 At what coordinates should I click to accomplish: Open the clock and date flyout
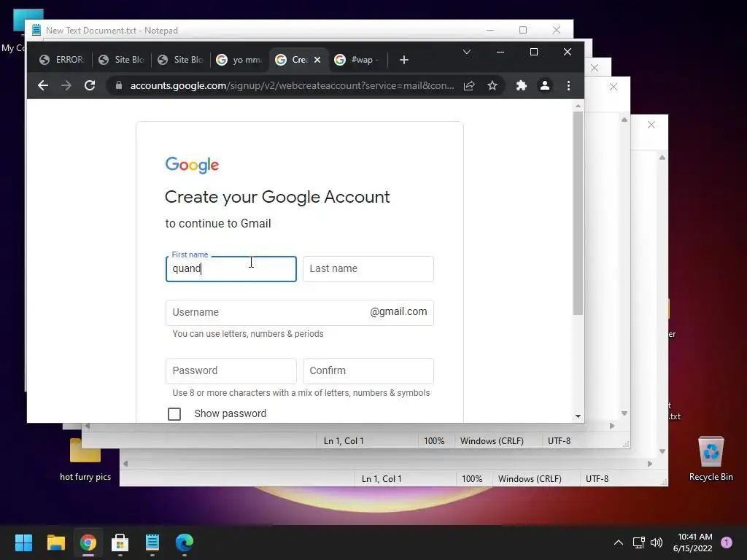point(693,542)
